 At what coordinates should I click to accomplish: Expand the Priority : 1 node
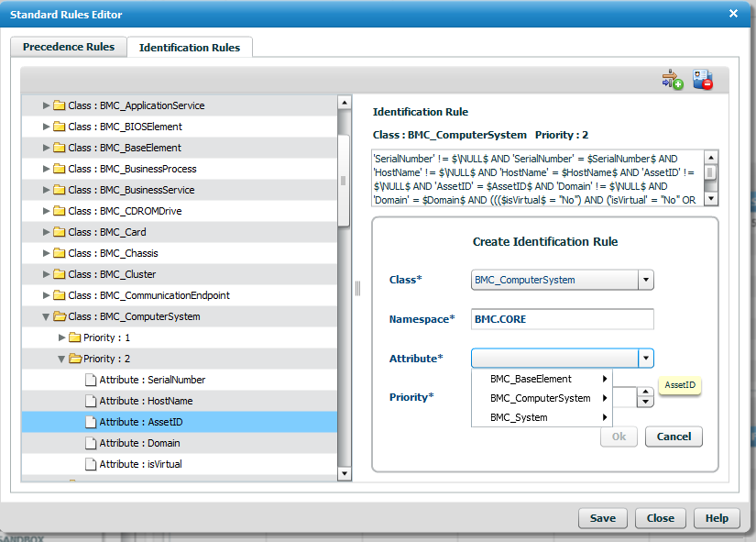61,337
